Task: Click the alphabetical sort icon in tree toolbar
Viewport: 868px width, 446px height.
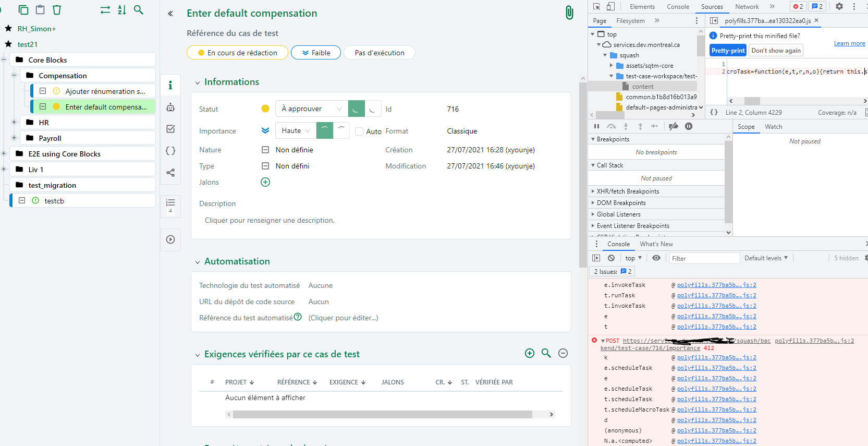Action: coord(122,10)
